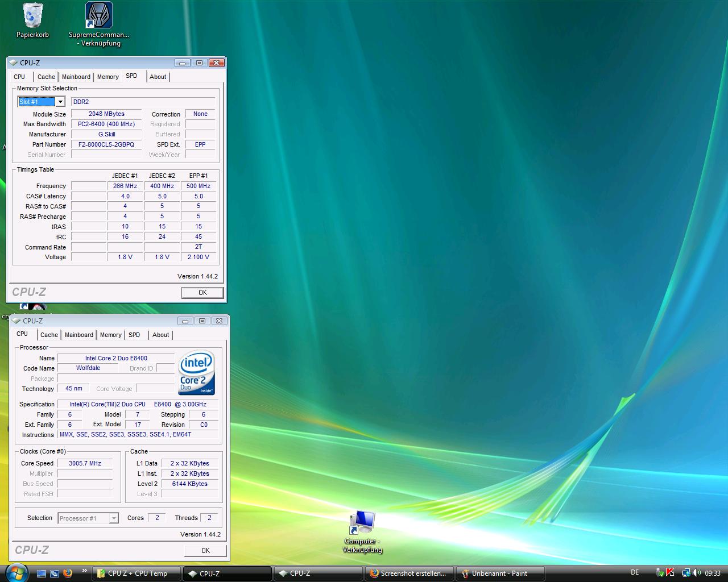Open Memory tab in upper CPU-Z window

click(x=107, y=77)
